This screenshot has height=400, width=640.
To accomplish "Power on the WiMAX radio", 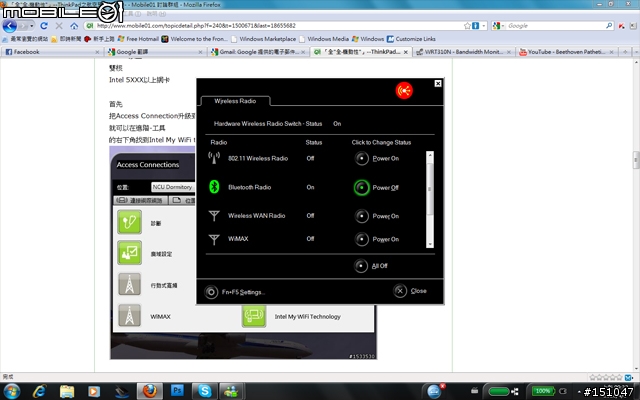I will coord(362,239).
